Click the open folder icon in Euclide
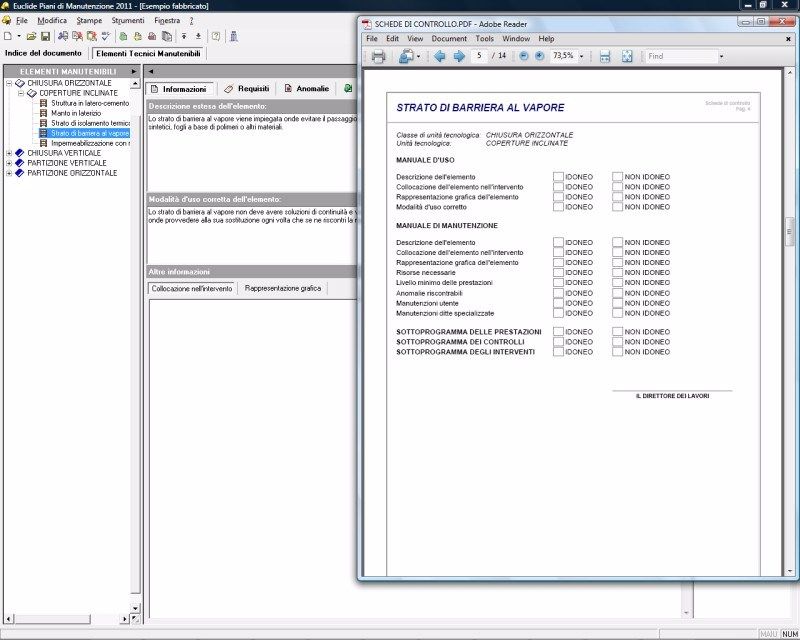800x640 pixels. pyautogui.click(x=32, y=36)
